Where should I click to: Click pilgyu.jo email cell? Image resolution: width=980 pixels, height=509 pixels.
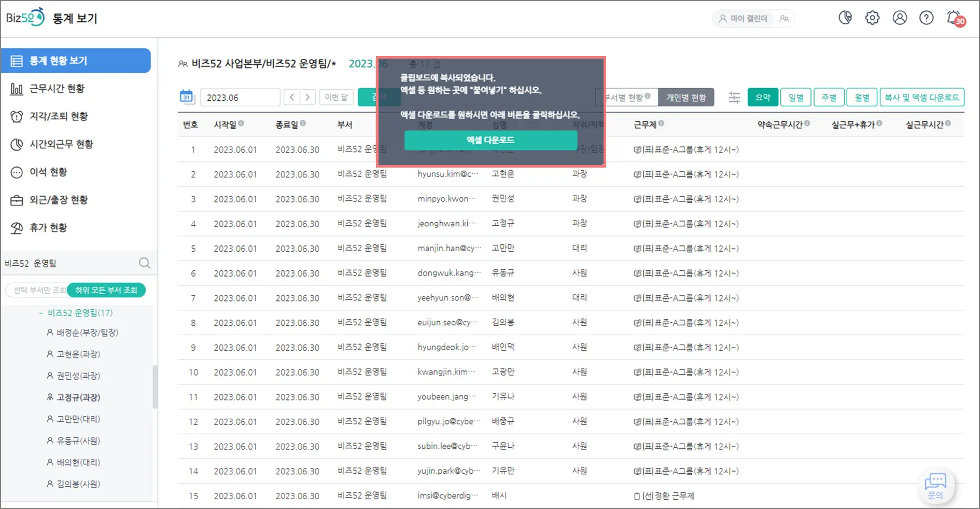(449, 422)
